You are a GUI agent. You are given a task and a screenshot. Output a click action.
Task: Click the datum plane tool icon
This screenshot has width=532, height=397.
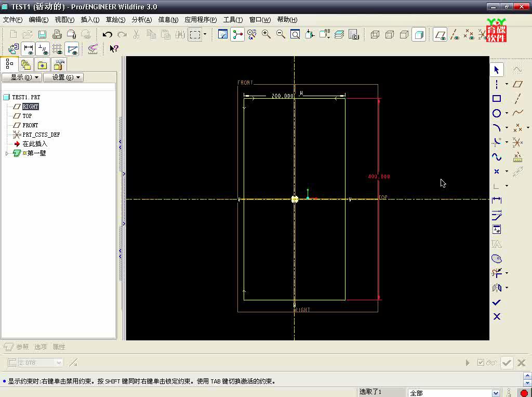[x=518, y=84]
